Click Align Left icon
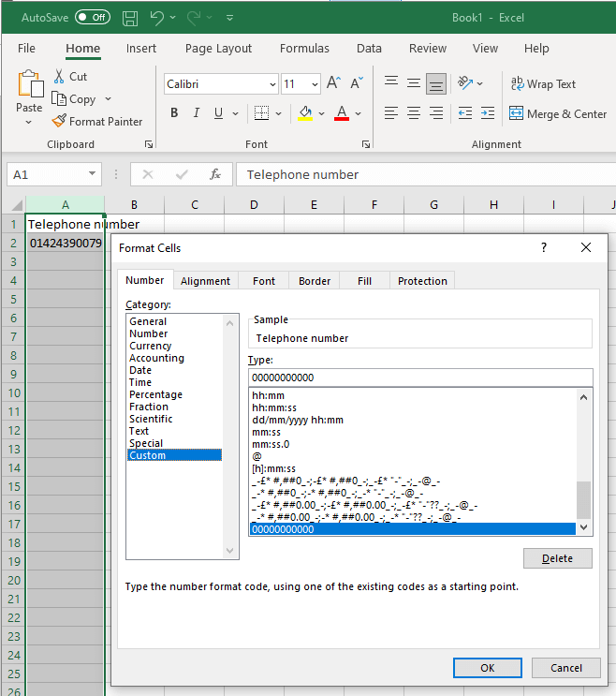Viewport: 616px width, 696px height. (x=391, y=113)
